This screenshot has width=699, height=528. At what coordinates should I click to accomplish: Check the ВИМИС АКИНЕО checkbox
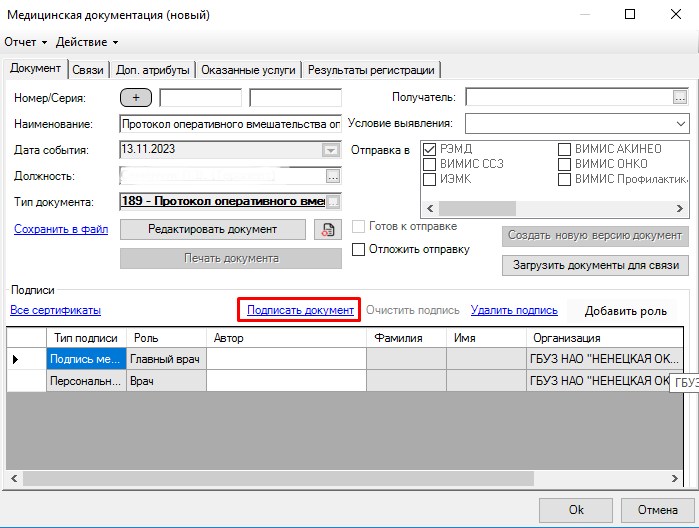pos(564,149)
